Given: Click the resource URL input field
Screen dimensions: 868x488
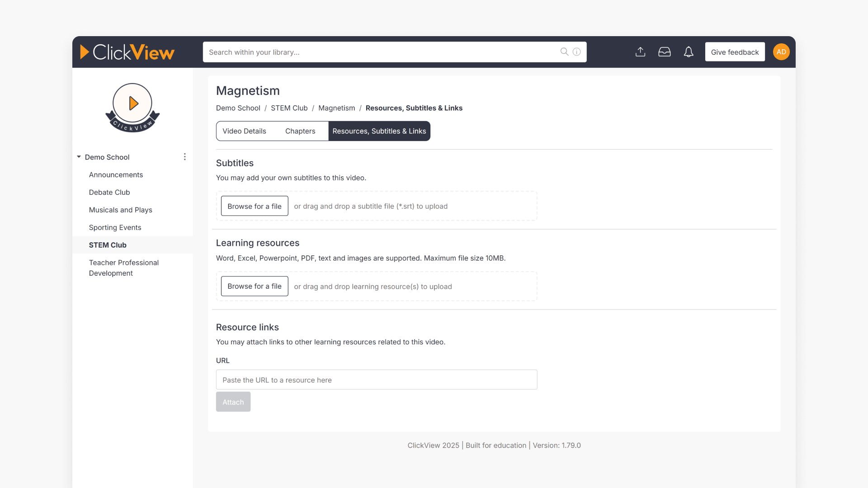Looking at the screenshot, I should point(377,380).
